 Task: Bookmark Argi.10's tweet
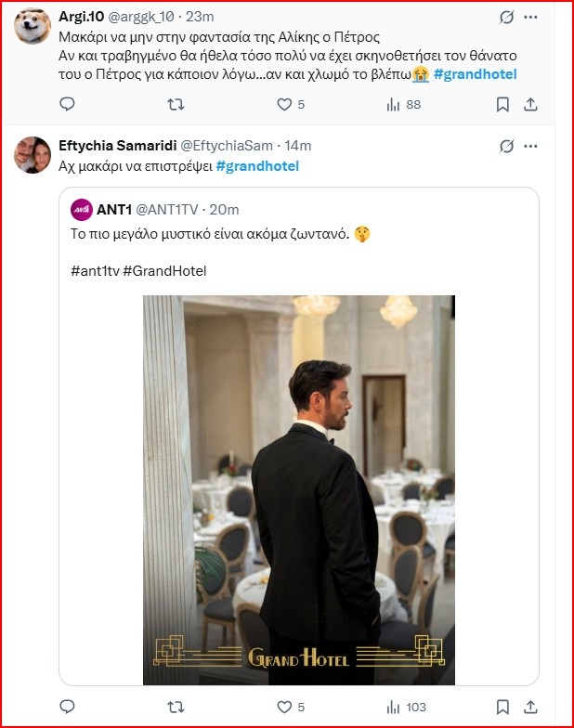point(502,105)
